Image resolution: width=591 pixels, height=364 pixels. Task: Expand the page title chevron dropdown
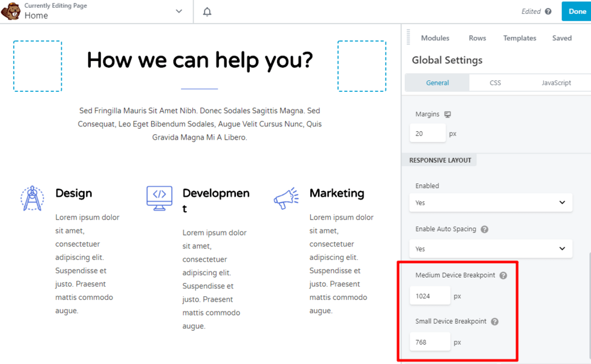(x=179, y=11)
